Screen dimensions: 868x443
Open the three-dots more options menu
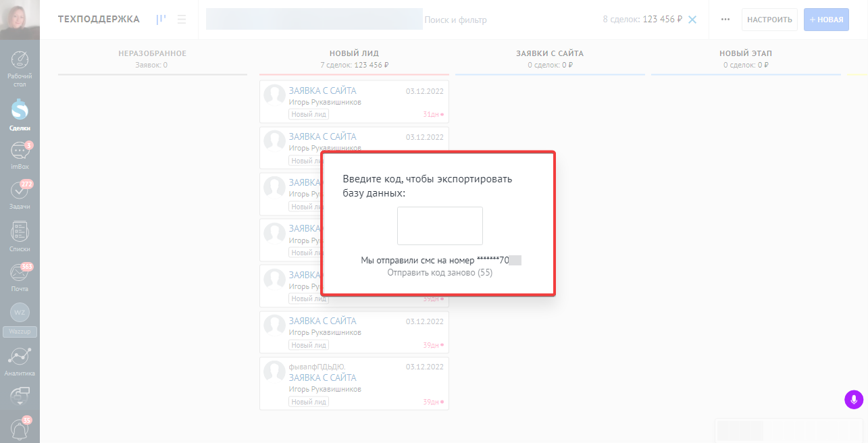click(x=725, y=20)
